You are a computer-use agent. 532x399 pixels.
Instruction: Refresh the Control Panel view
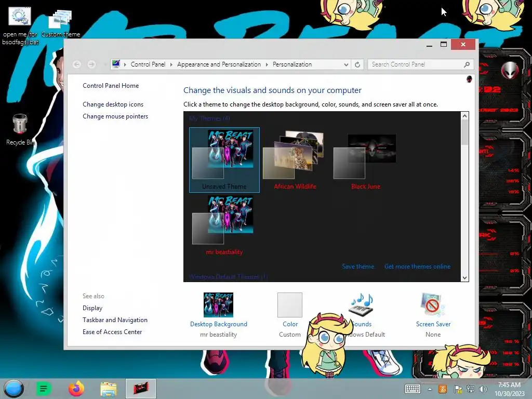point(357,64)
